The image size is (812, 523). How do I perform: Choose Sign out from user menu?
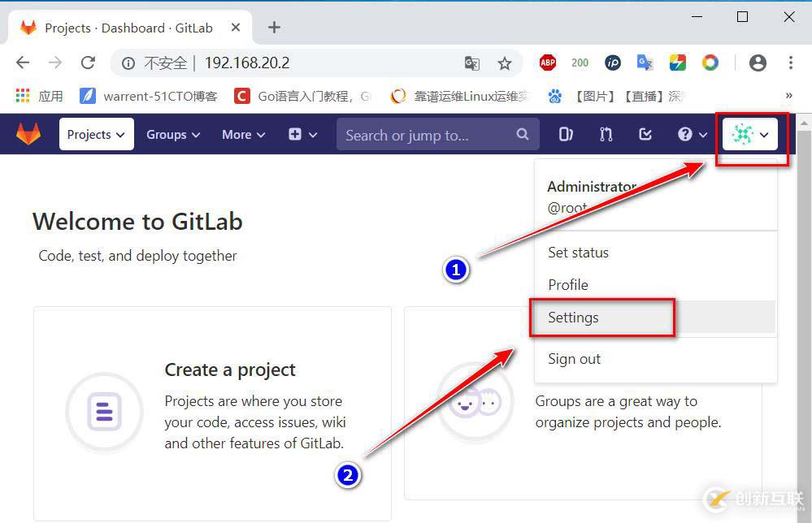point(575,359)
